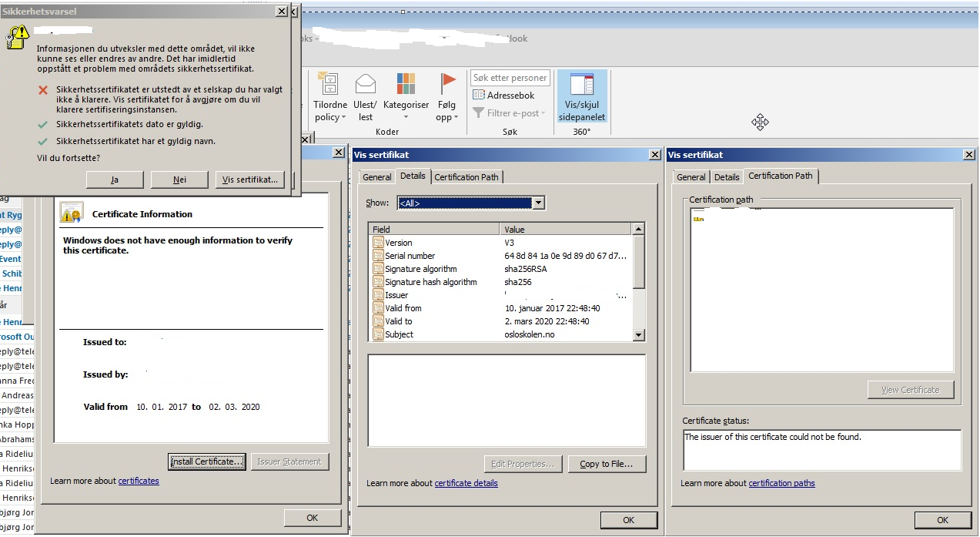Open the Tilordne policy dropdown

329,111
